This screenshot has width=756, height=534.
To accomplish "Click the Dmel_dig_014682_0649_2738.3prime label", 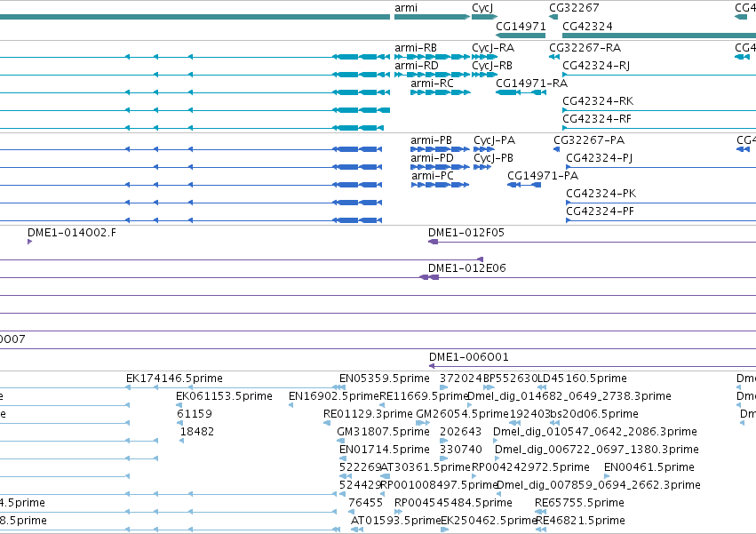I will coord(569,396).
